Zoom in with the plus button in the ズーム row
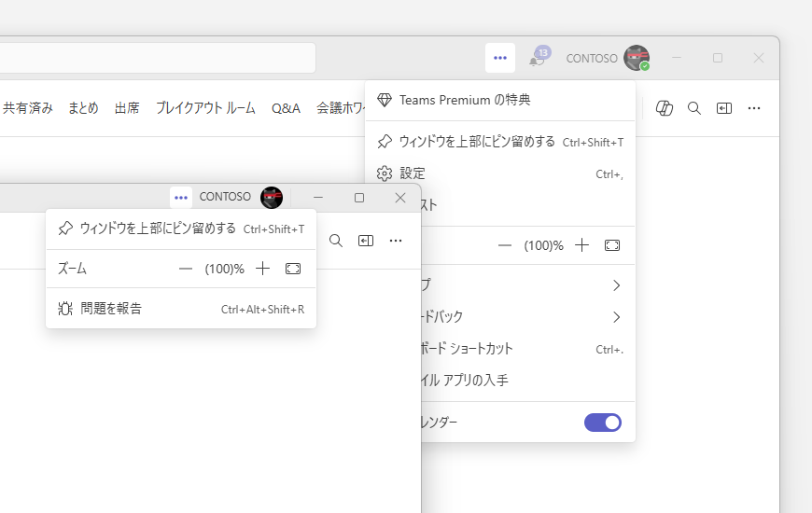Viewport: 812px width, 513px height. (x=263, y=269)
